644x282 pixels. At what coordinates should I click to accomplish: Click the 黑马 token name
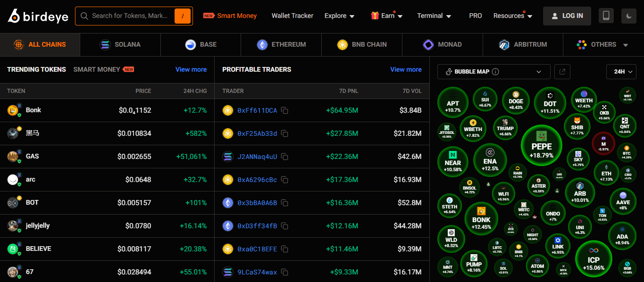(x=33, y=133)
